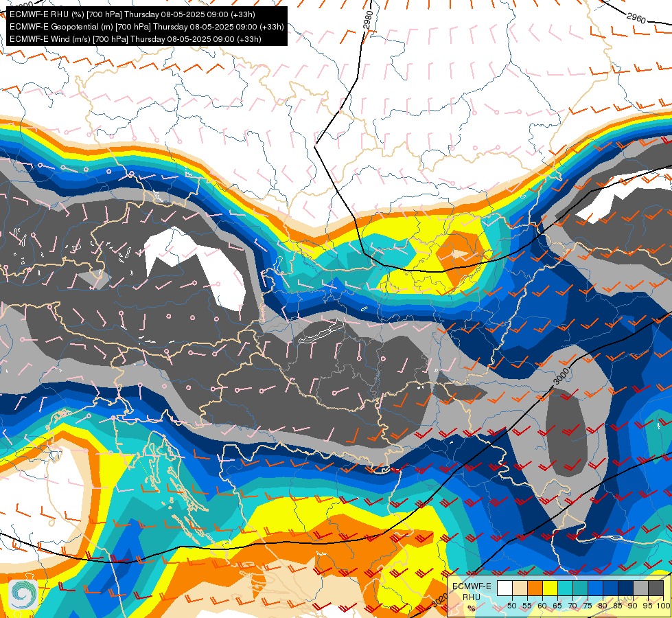Click the legend value 55

click(527, 606)
